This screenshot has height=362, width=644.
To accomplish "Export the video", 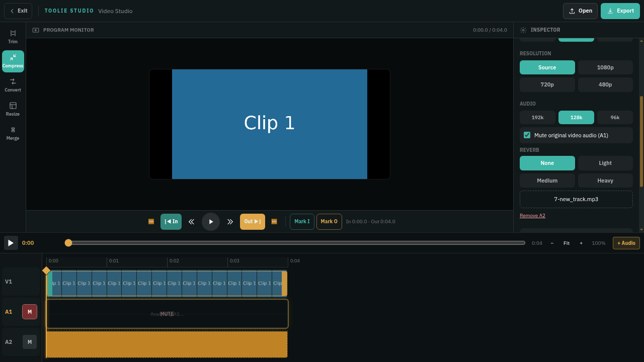I will pyautogui.click(x=620, y=11).
